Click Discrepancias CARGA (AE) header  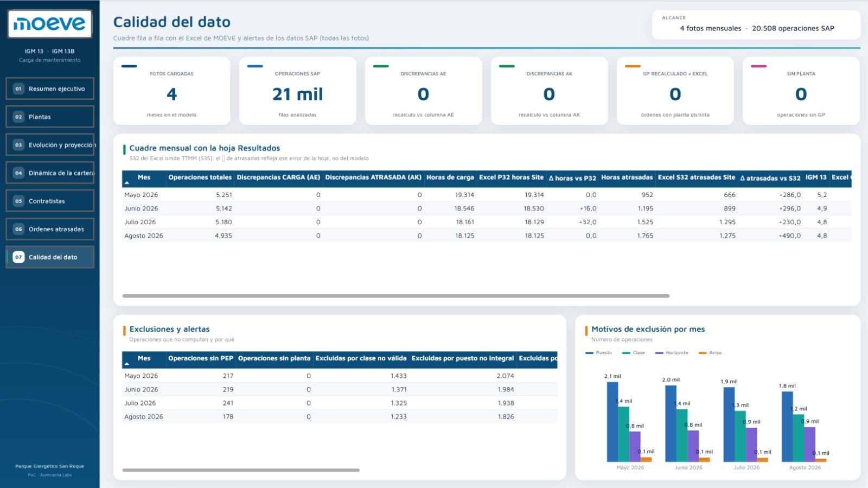(x=278, y=178)
